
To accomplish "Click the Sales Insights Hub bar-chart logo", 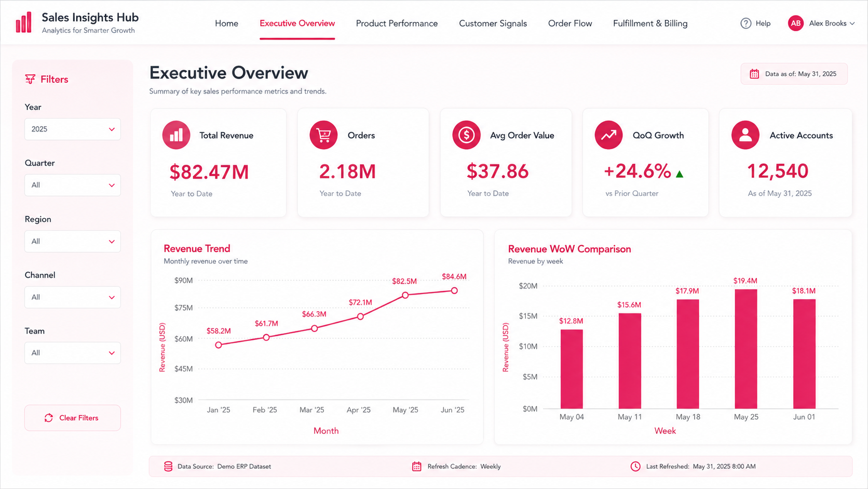I will click(23, 23).
